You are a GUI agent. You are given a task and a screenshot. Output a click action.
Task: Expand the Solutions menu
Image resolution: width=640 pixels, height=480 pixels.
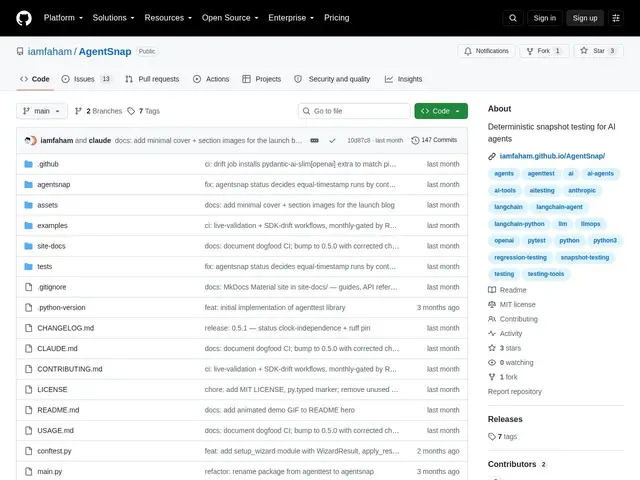(113, 18)
